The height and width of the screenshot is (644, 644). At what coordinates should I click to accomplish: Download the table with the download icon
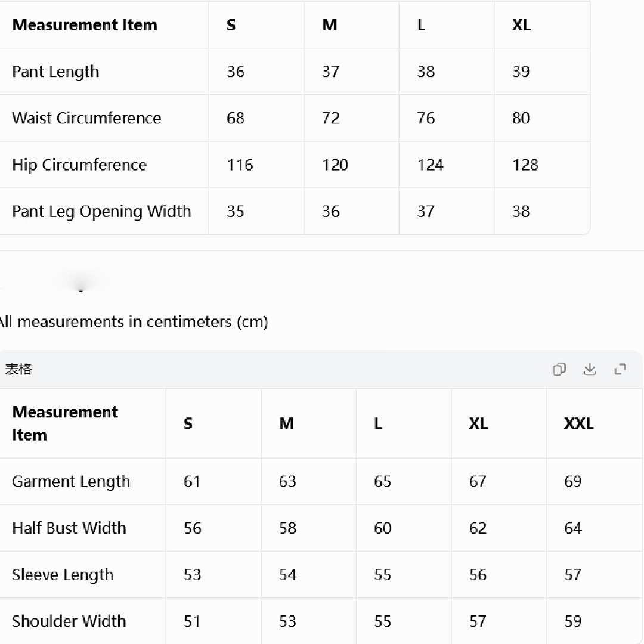590,369
